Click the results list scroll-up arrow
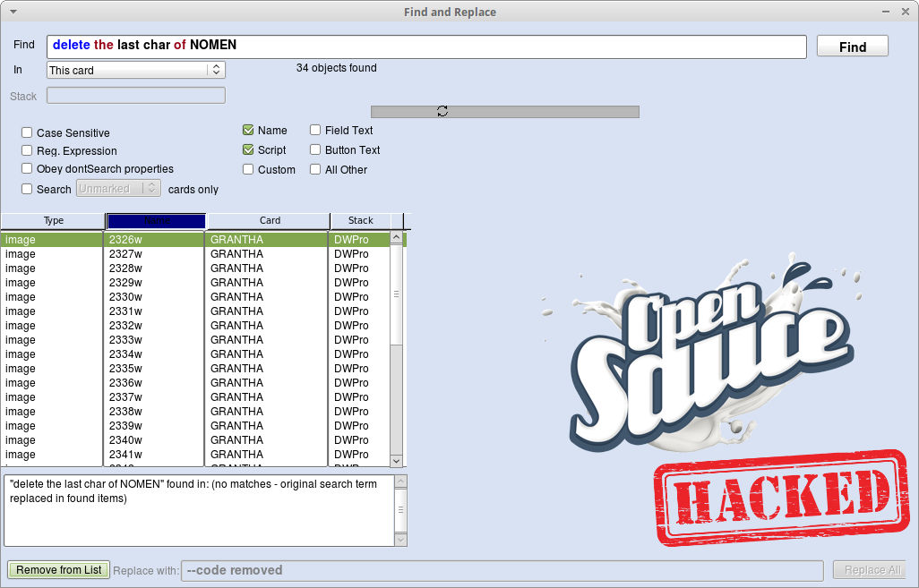Screen dimensions: 919x588 pyautogui.click(x=397, y=239)
